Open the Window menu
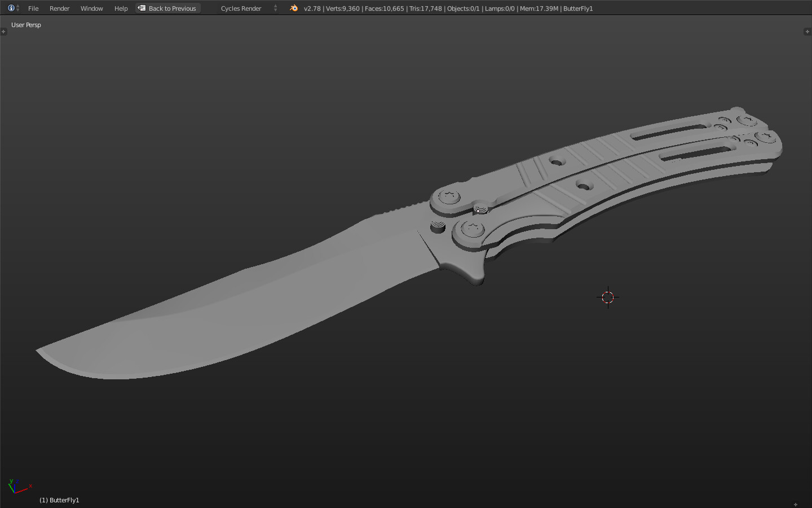The height and width of the screenshot is (508, 812). pos(91,8)
